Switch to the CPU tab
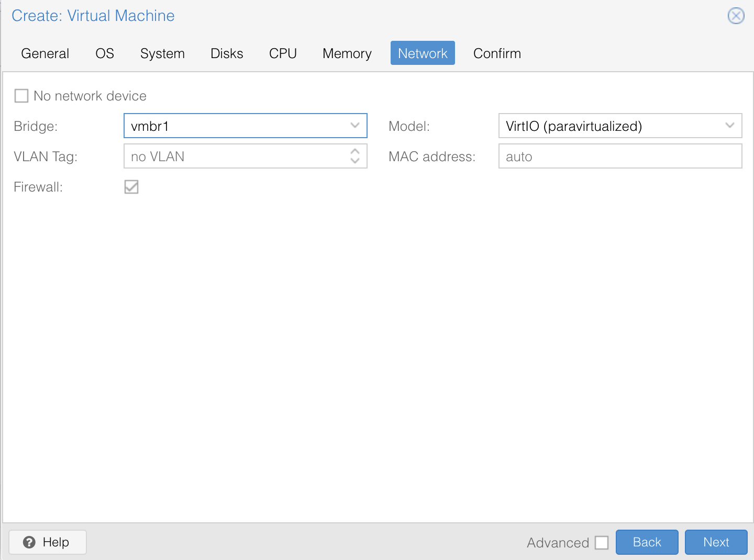Viewport: 754px width, 560px height. [x=282, y=53]
